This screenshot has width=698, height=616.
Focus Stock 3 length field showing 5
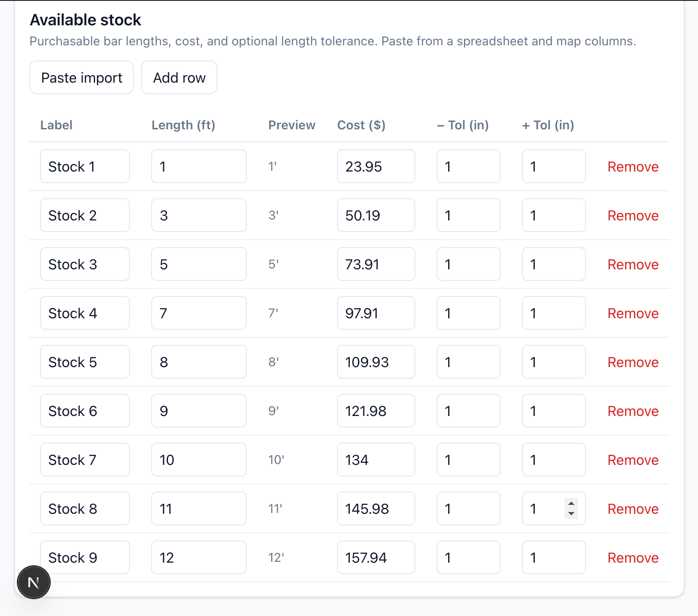click(199, 264)
